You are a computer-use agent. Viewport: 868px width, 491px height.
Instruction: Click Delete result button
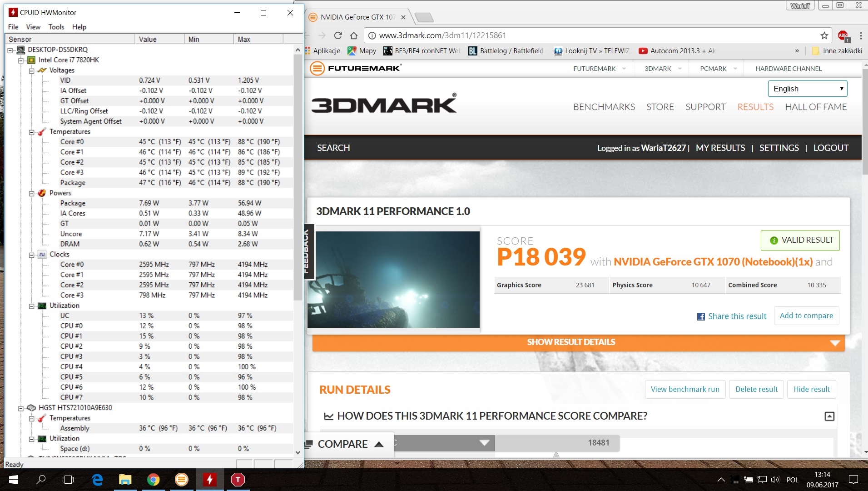(756, 389)
